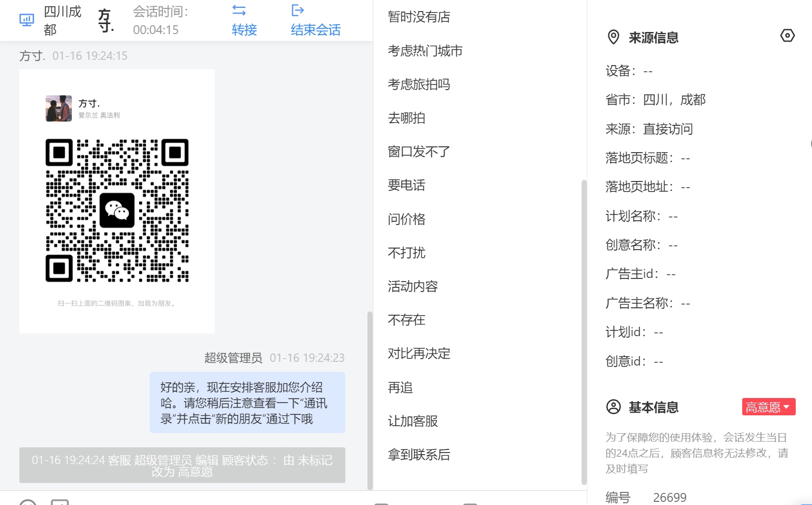
Task: Open the WeChat QR code image message
Action: tap(117, 201)
